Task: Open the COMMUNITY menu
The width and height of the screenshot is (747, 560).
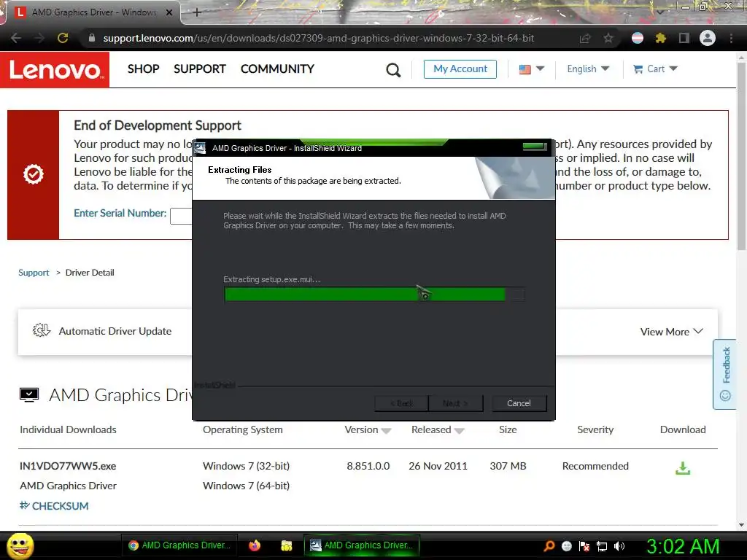Action: pos(277,69)
